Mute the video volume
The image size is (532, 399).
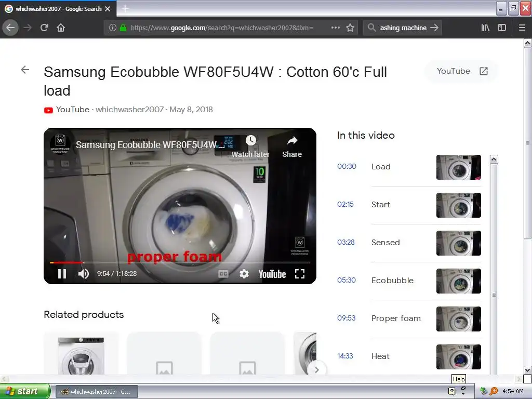84,273
